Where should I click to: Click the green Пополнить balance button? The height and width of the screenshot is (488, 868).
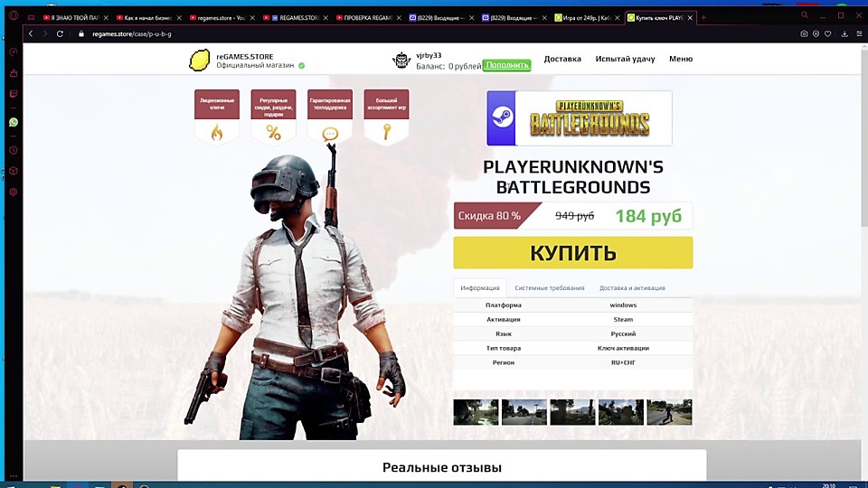click(506, 65)
